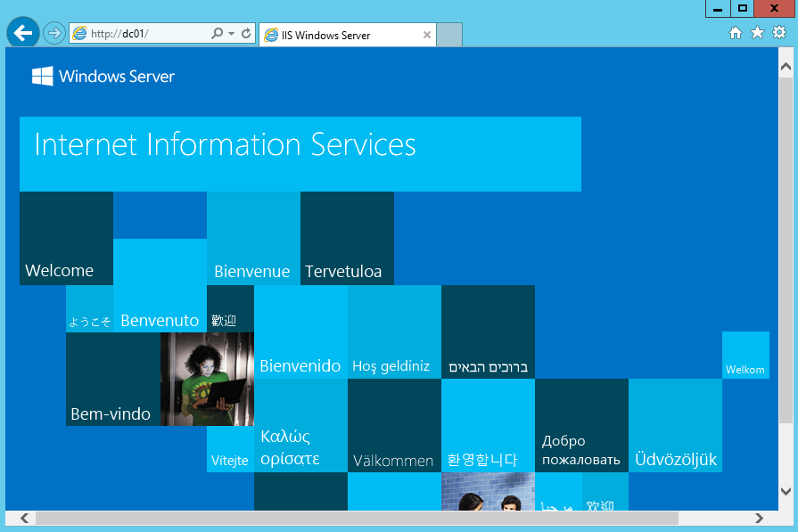Click the horizontal scrollbar left arrow
798x532 pixels.
[x=24, y=518]
